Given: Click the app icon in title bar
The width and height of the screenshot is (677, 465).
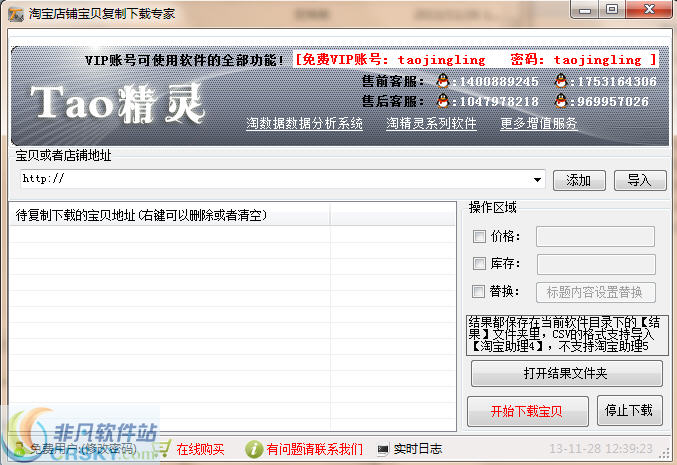Looking at the screenshot, I should 16,14.
